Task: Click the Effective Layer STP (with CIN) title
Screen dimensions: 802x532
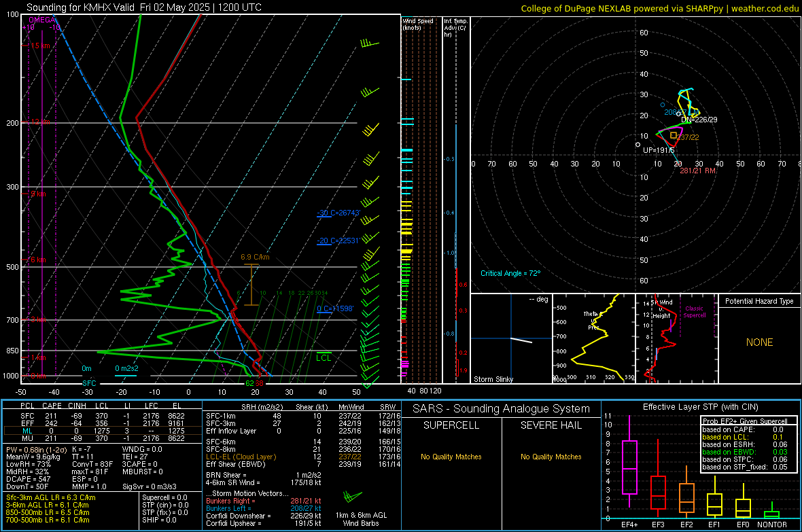Action: point(700,407)
